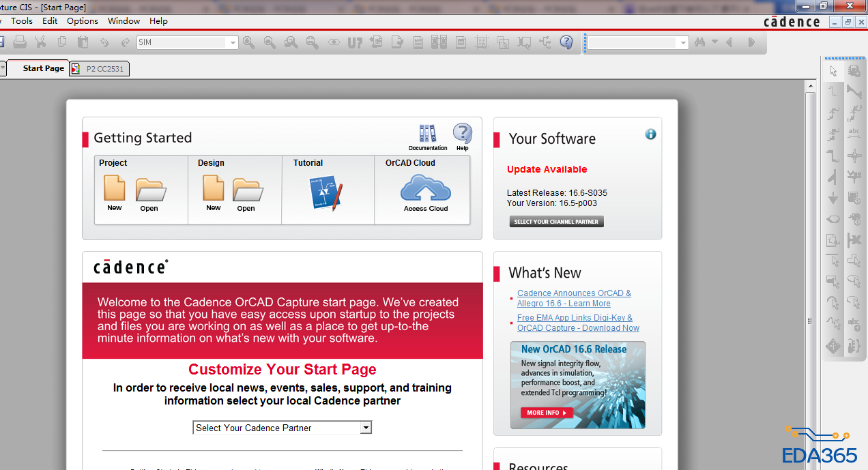Open the search combo box dropdown arrow
Screen dimensions: 868x470
[683, 43]
